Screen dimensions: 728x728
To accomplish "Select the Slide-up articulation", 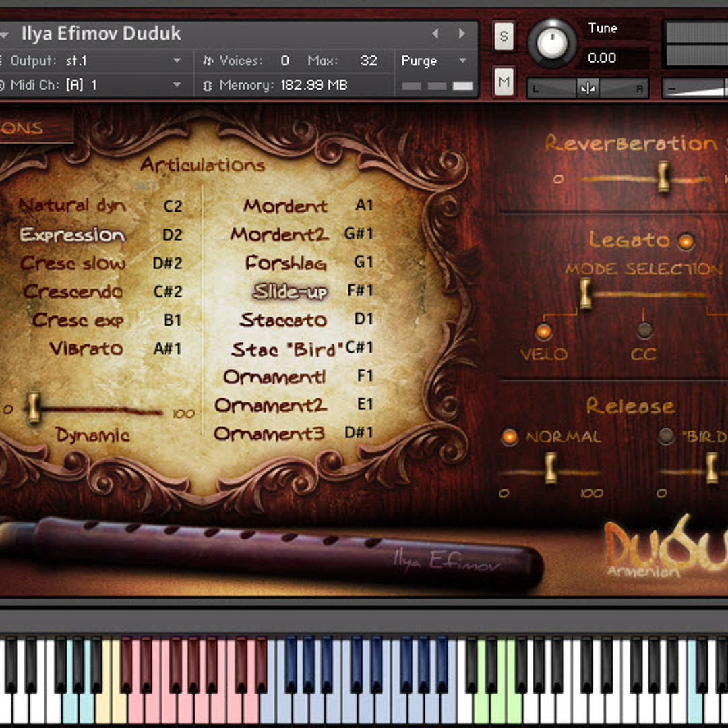I will click(x=290, y=291).
